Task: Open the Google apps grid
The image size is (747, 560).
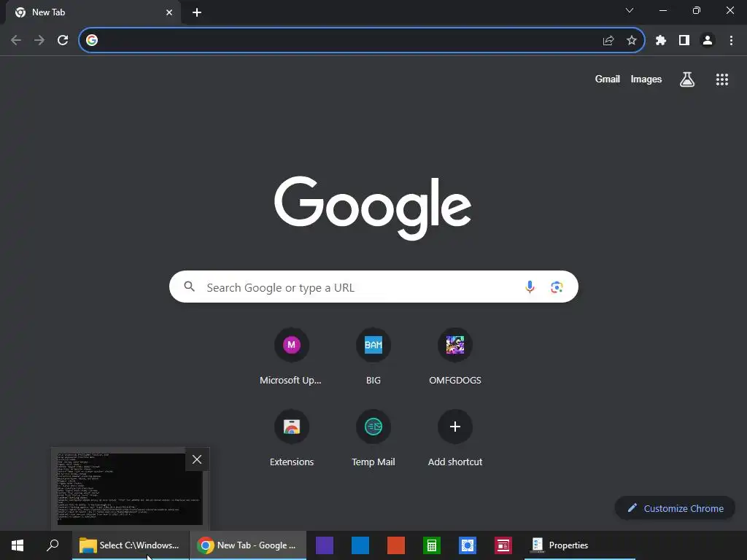Action: [x=722, y=79]
